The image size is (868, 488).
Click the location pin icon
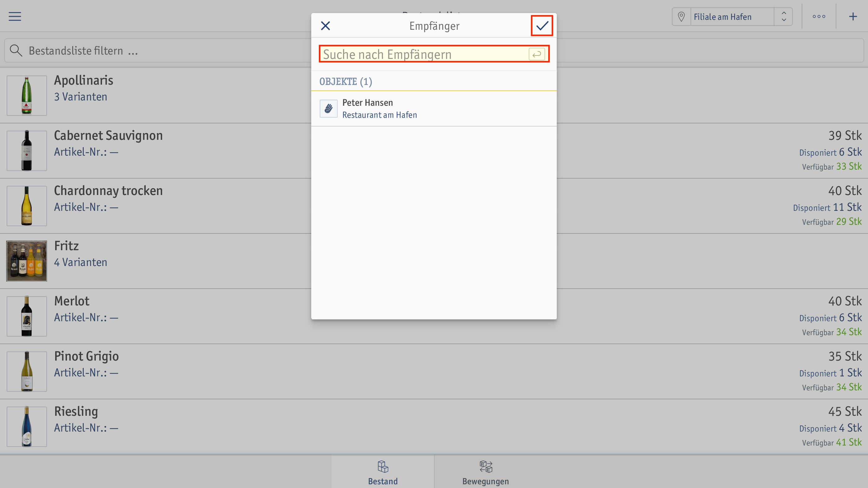click(x=681, y=16)
